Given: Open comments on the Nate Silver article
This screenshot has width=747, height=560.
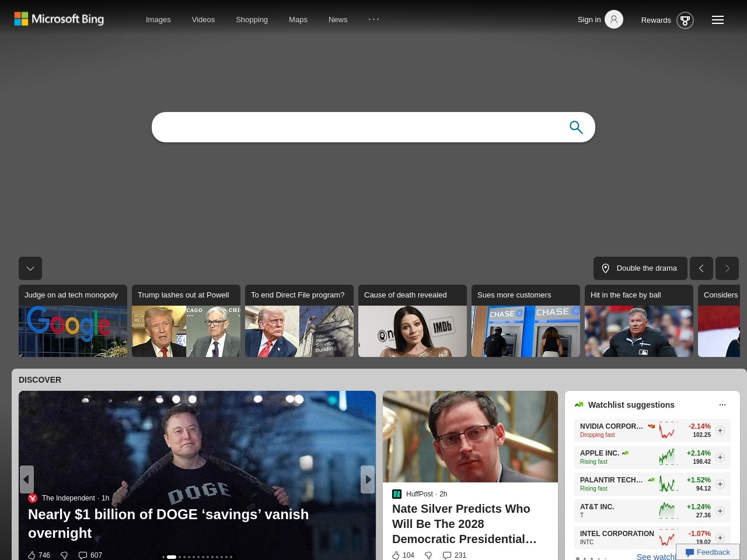Looking at the screenshot, I should coord(455,555).
